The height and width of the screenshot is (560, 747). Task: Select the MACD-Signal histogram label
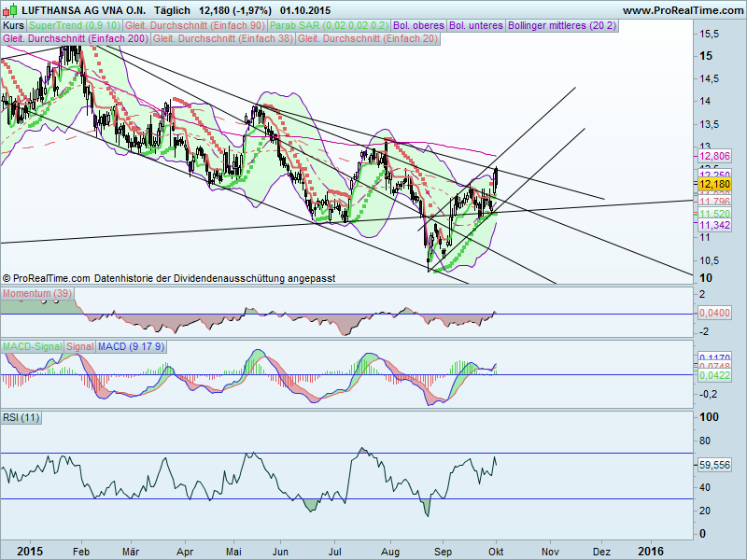[33, 346]
